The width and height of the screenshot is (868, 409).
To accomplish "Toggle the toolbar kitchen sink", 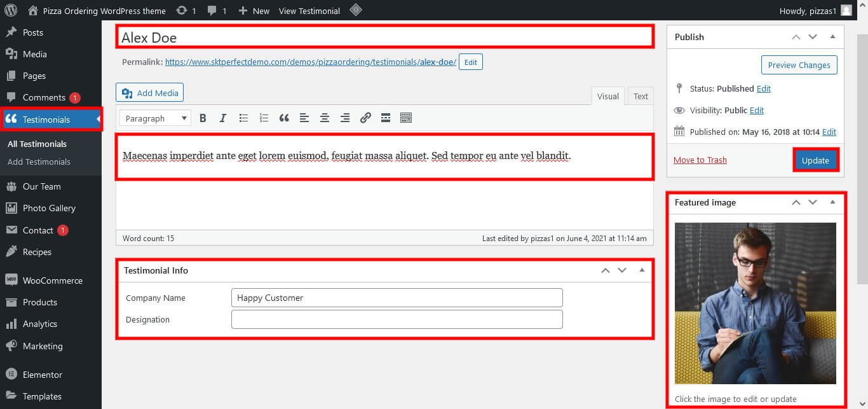I will (x=406, y=118).
